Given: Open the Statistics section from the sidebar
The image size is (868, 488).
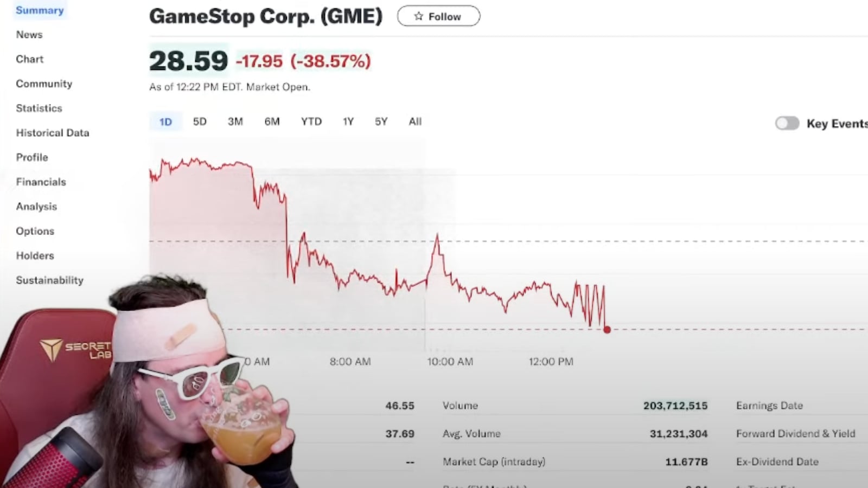Looking at the screenshot, I should pos(39,108).
